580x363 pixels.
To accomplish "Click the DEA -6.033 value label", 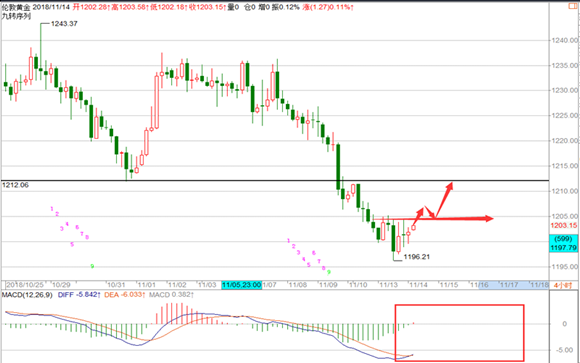I will tap(125, 295).
